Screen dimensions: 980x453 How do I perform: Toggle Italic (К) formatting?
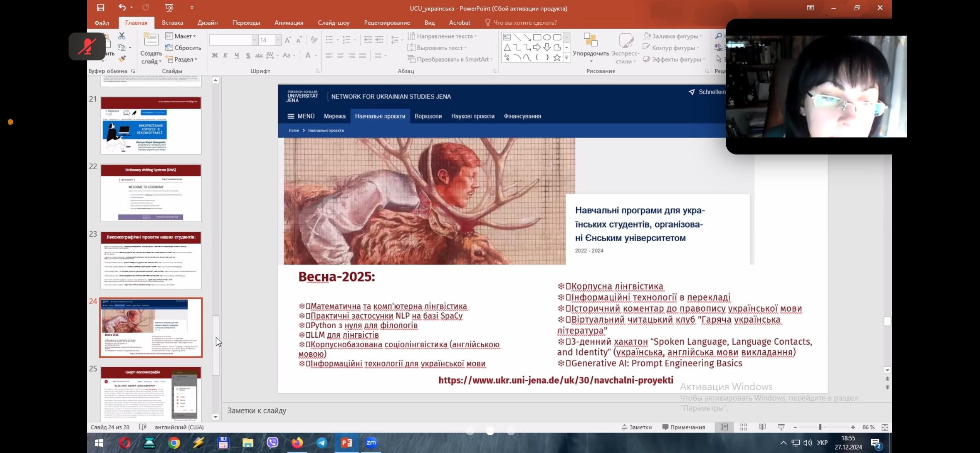tap(225, 55)
